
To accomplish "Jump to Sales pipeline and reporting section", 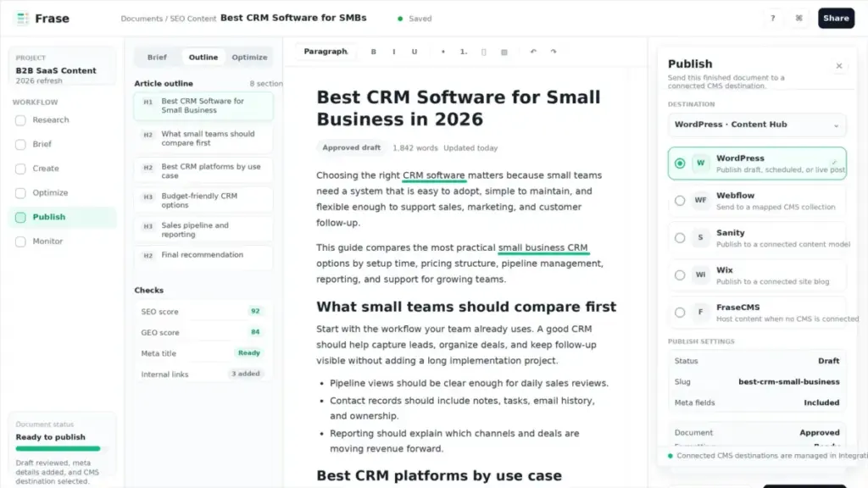I will click(x=203, y=230).
